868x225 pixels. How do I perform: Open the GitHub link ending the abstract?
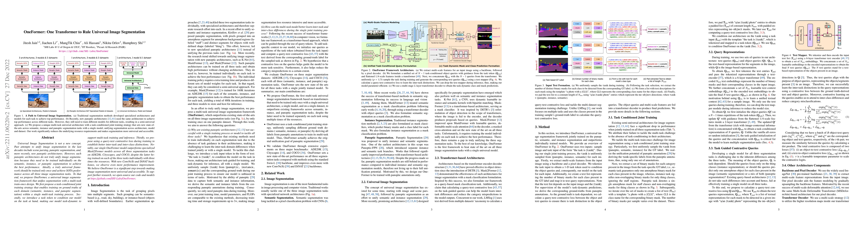tap(113, 178)
